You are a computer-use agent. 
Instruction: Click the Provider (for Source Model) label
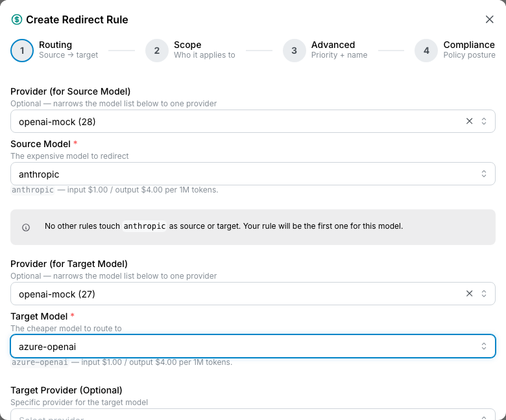pyautogui.click(x=70, y=91)
